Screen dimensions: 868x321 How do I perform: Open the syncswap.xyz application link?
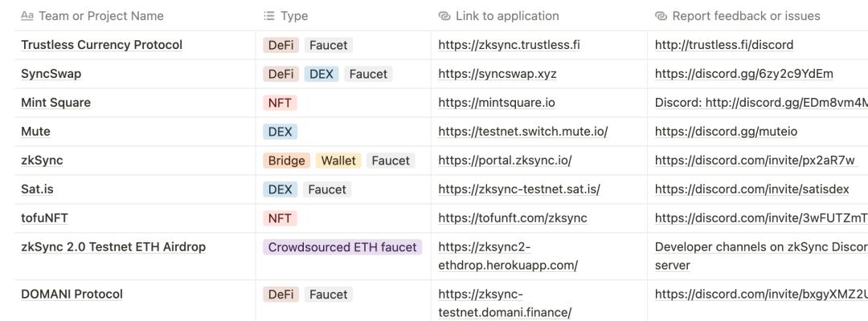pos(497,74)
